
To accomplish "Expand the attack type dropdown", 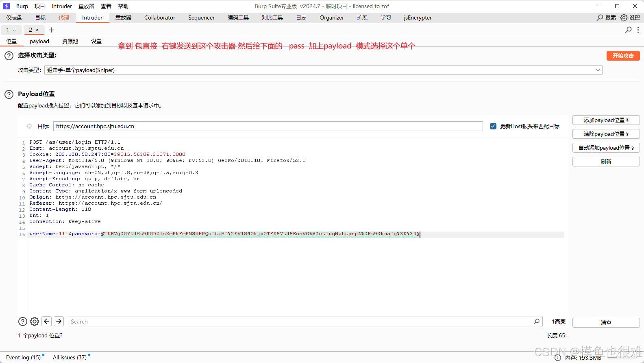I will 598,70.
